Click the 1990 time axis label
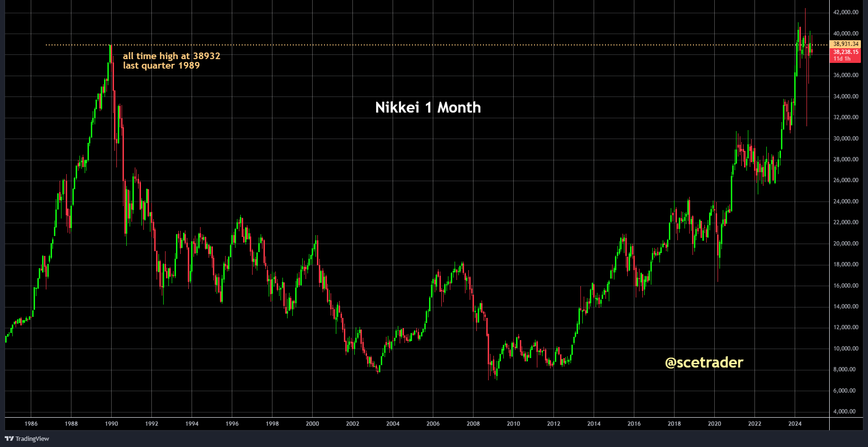 (x=112, y=424)
